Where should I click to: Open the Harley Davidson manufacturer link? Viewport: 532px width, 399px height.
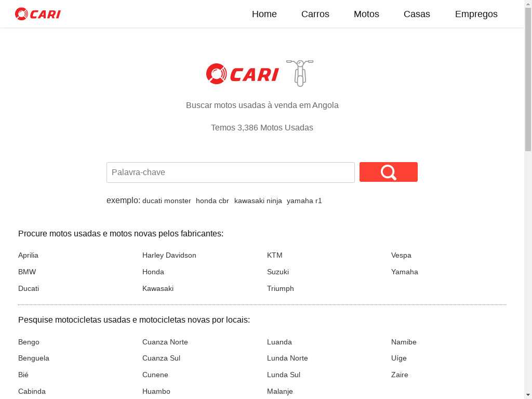click(x=169, y=255)
